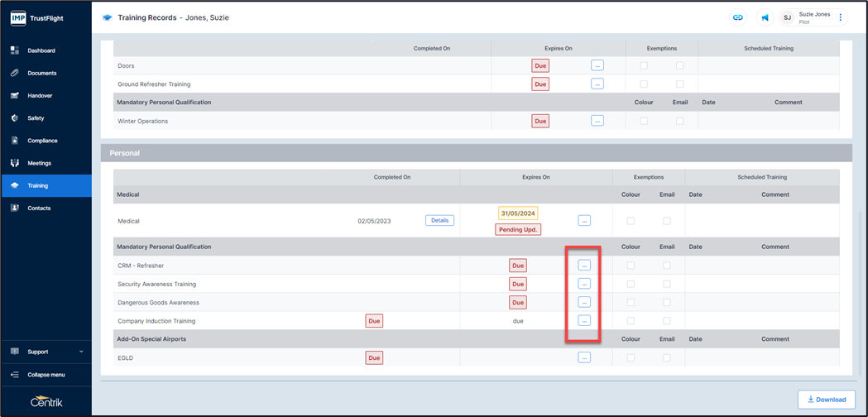This screenshot has width=868, height=417.
Task: Open Documents via the paperclip icon
Action: (x=15, y=73)
